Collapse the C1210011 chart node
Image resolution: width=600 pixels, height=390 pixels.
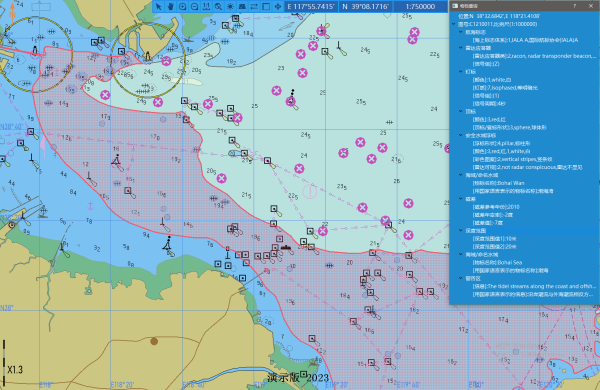pos(453,24)
